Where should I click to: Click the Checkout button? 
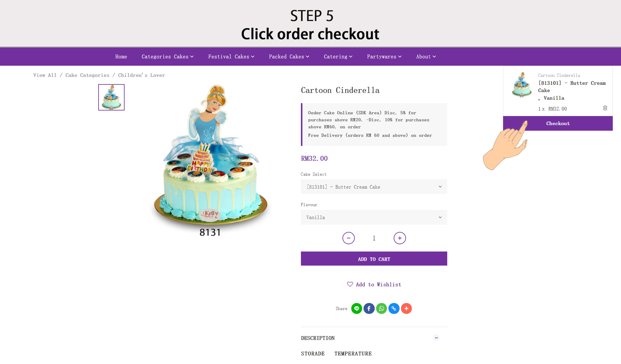558,124
